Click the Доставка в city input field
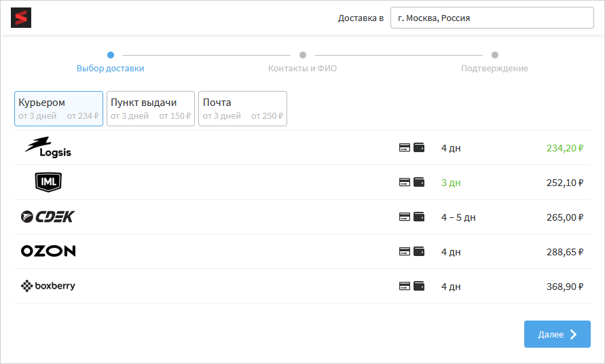Viewport: 605px width, 364px height. tap(492, 18)
